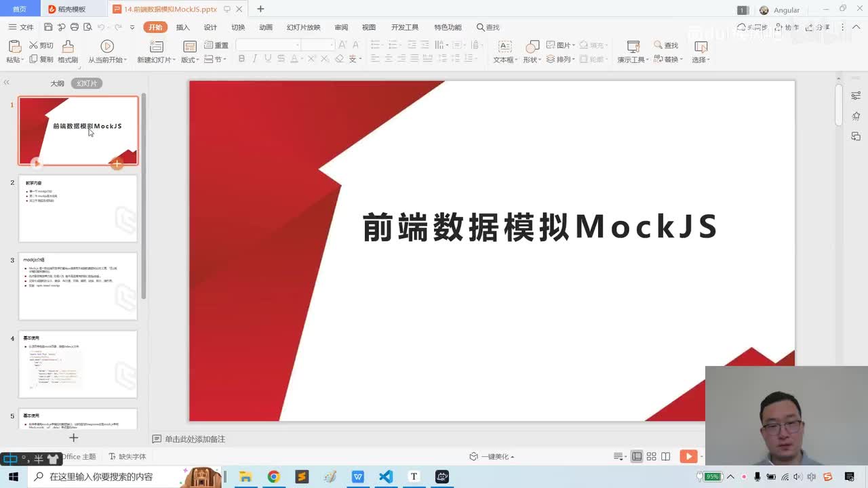Open the Transitions (切换) ribbon tab
Screen dimensions: 868x488
pos(238,27)
